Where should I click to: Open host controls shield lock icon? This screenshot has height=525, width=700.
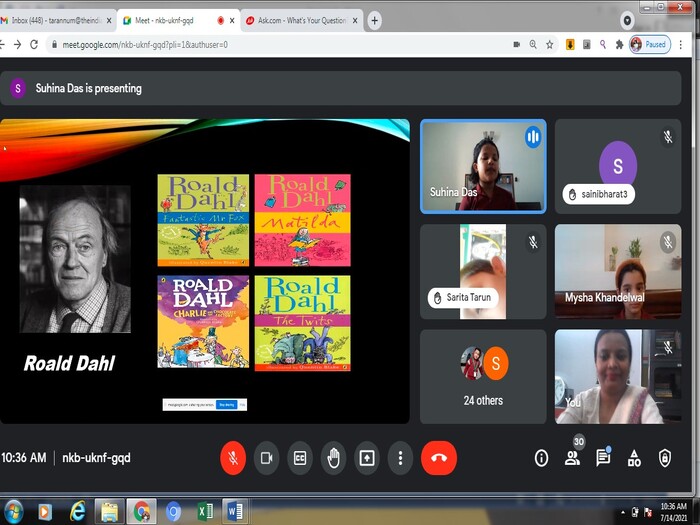tap(665, 458)
